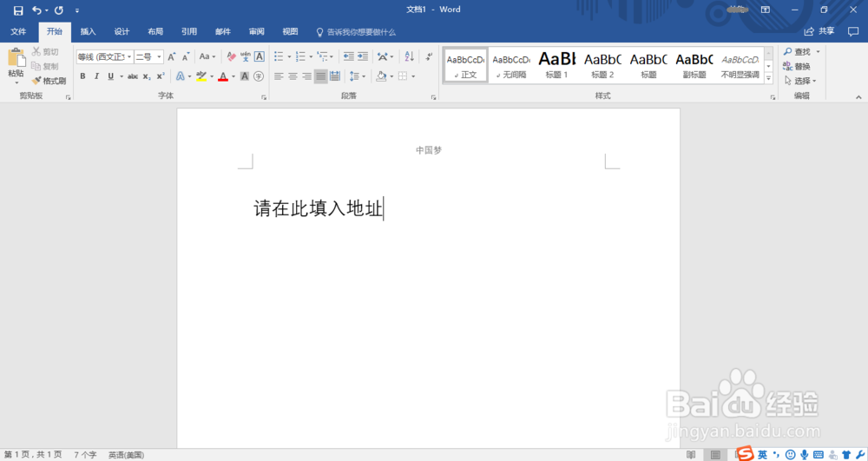Viewport: 868px width, 461px height.
Task: Apply the red font color
Action: [x=223, y=76]
